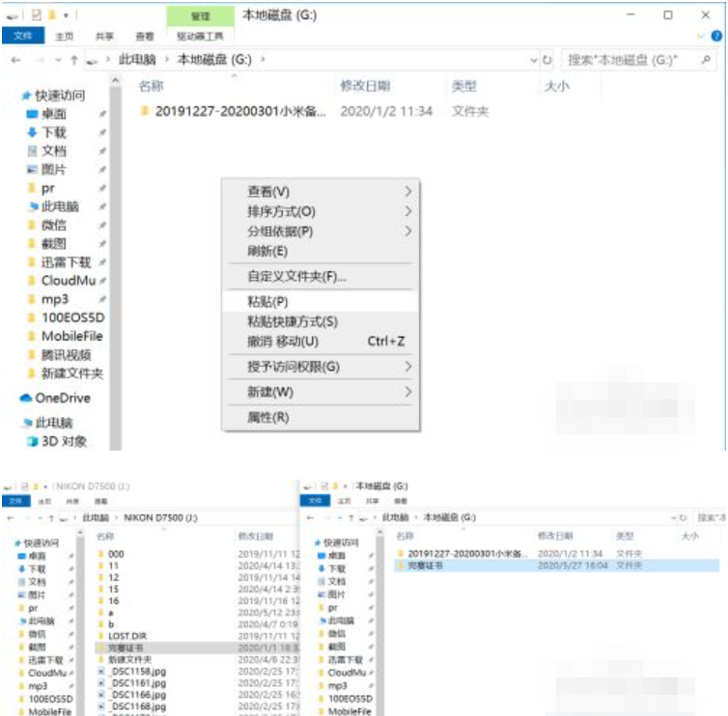
Task: Click the up-arrow navigation button in the top window
Action: (74, 60)
